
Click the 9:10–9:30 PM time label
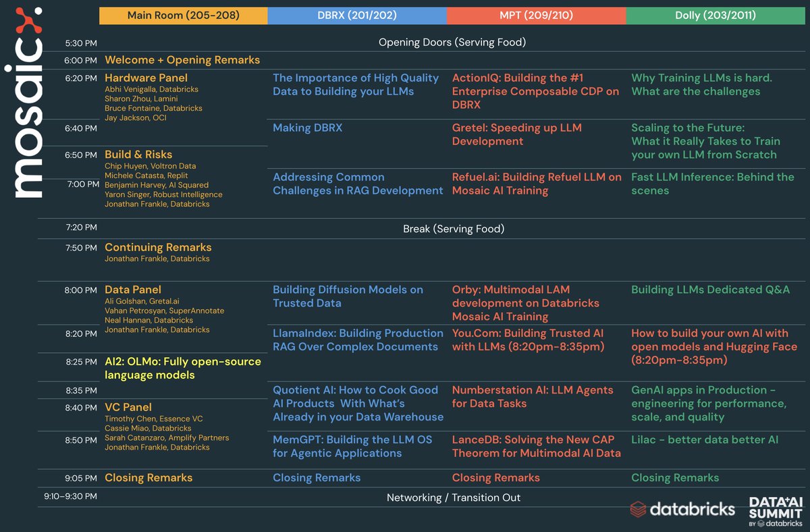(x=70, y=496)
